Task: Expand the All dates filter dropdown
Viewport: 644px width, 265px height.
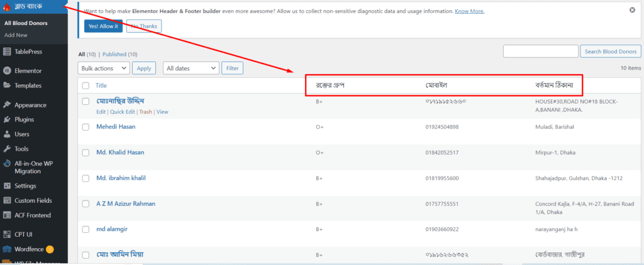Action: pos(191,68)
